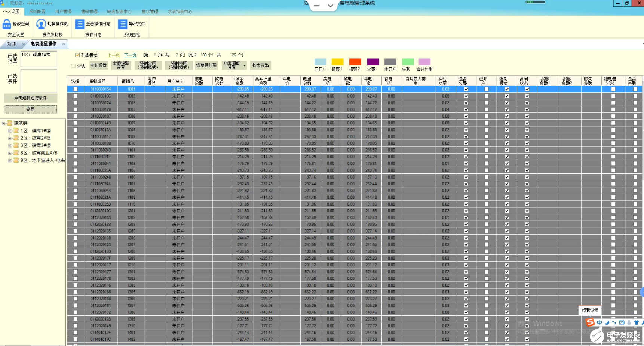
Task: Click the Sogou moon icon
Action: pos(607,322)
